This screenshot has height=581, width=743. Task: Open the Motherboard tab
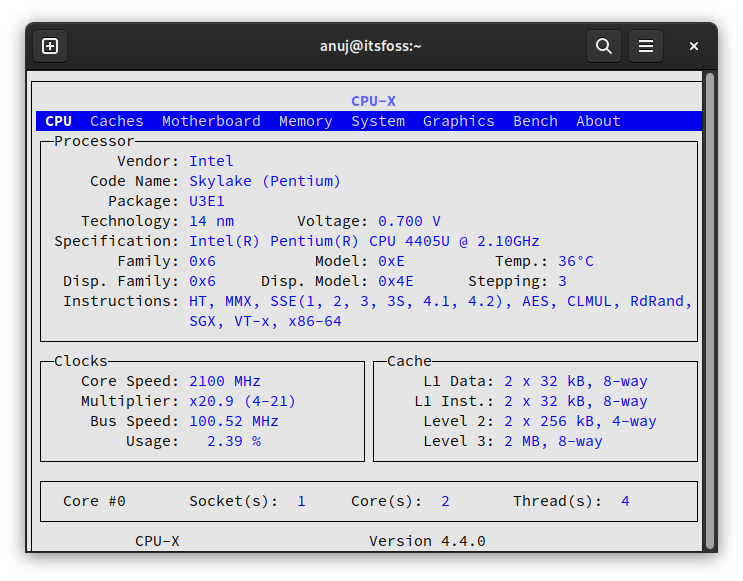point(211,121)
